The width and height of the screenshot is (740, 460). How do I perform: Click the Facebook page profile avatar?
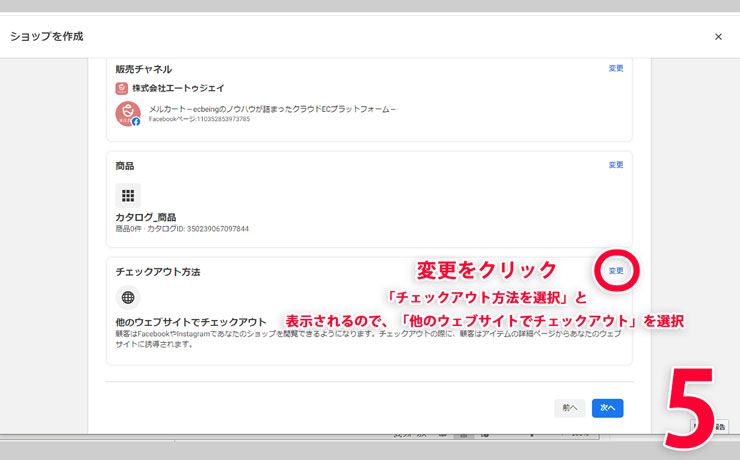point(128,114)
